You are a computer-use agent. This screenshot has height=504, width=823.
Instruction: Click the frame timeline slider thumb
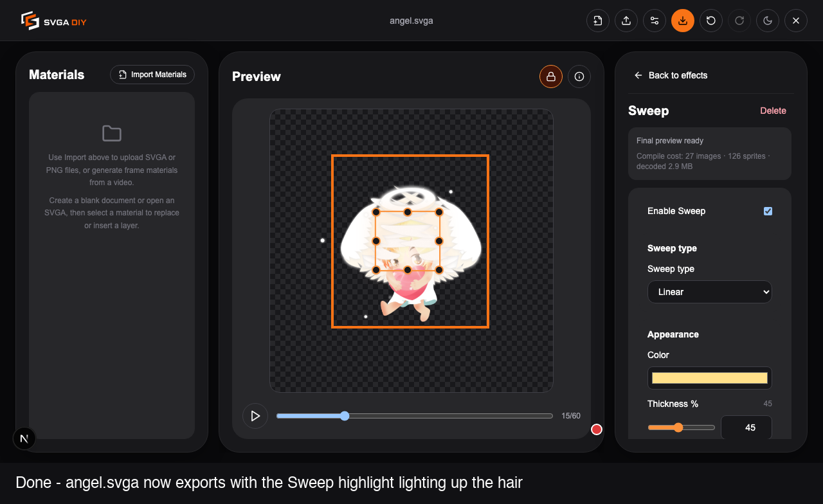[x=345, y=416]
